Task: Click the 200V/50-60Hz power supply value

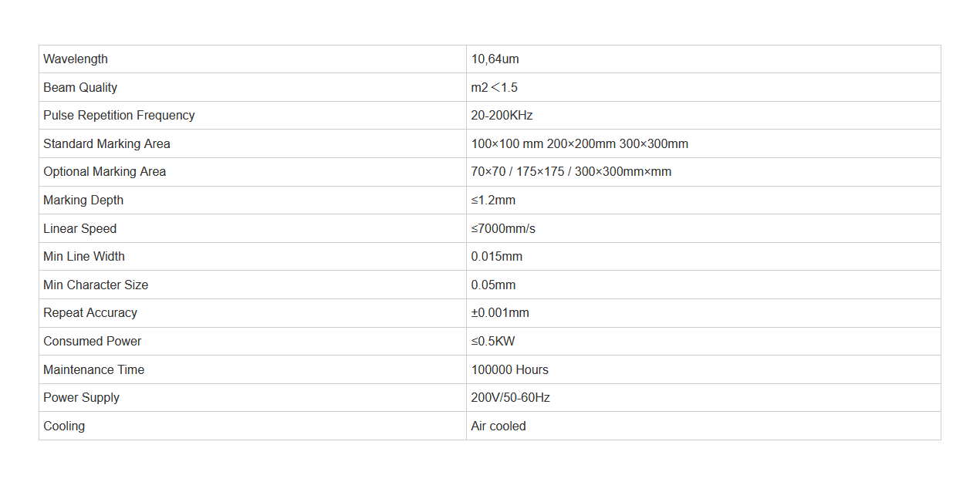Action: (x=511, y=398)
